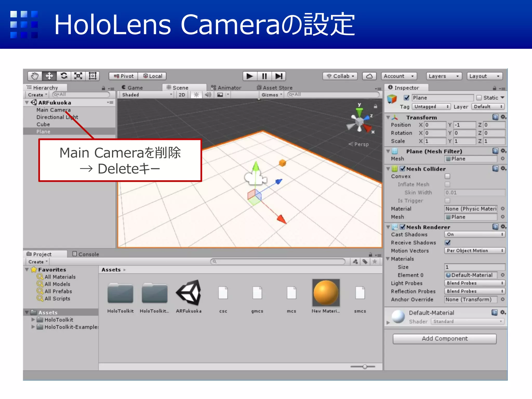Image resolution: width=532 pixels, height=399 pixels.
Task: Click the Position Y input field
Action: [465, 125]
